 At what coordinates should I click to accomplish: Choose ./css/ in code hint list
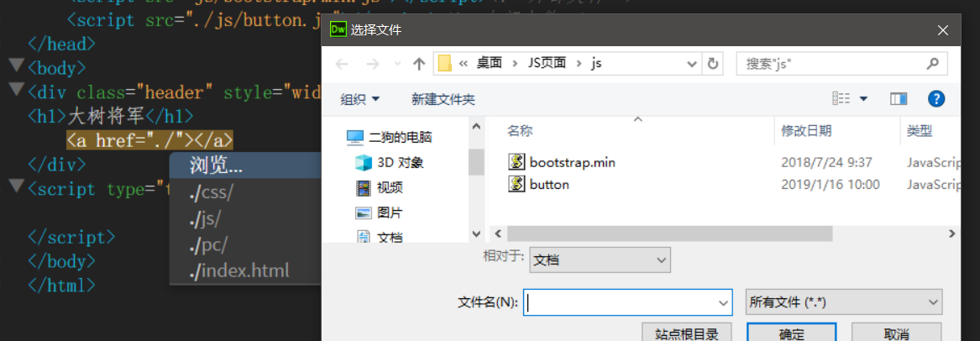(245, 192)
